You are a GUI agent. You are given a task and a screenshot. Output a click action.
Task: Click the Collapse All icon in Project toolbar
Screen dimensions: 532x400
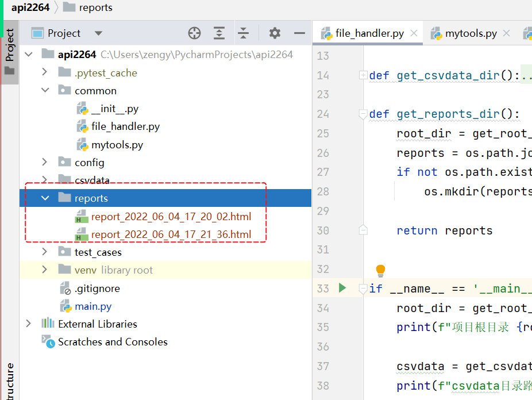pos(243,33)
